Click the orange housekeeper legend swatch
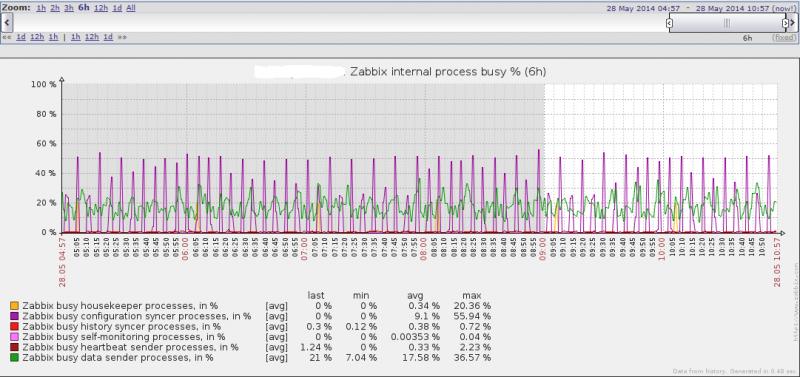The image size is (800, 377). 14,306
